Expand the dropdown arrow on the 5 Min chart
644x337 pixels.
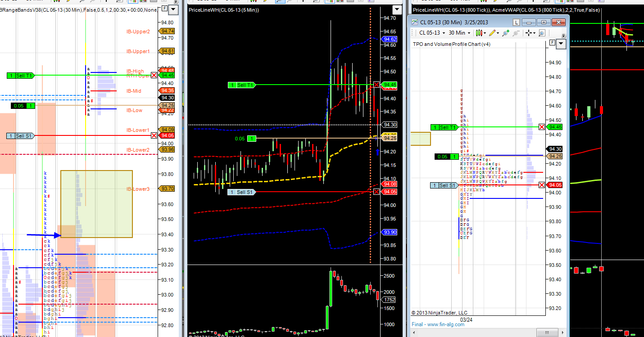click(397, 10)
